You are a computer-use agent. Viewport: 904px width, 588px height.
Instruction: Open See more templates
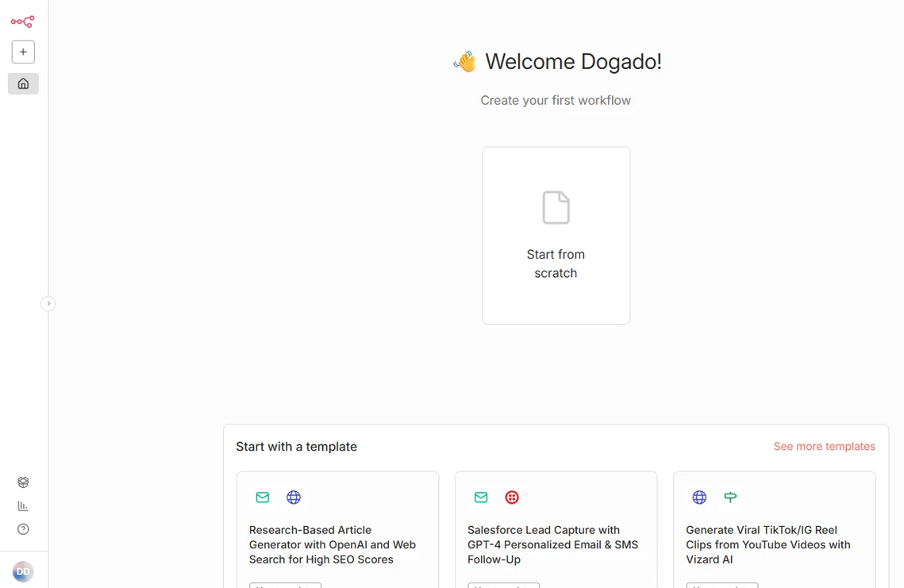tap(824, 446)
